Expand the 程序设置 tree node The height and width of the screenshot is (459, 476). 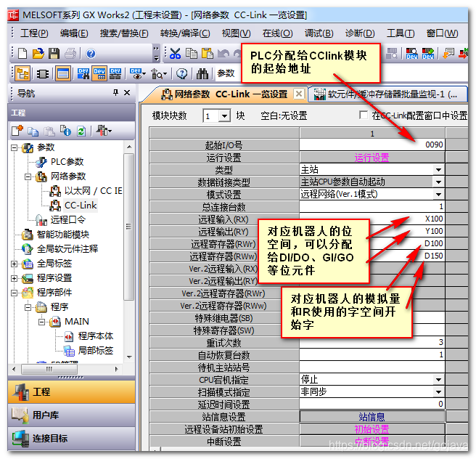14,278
